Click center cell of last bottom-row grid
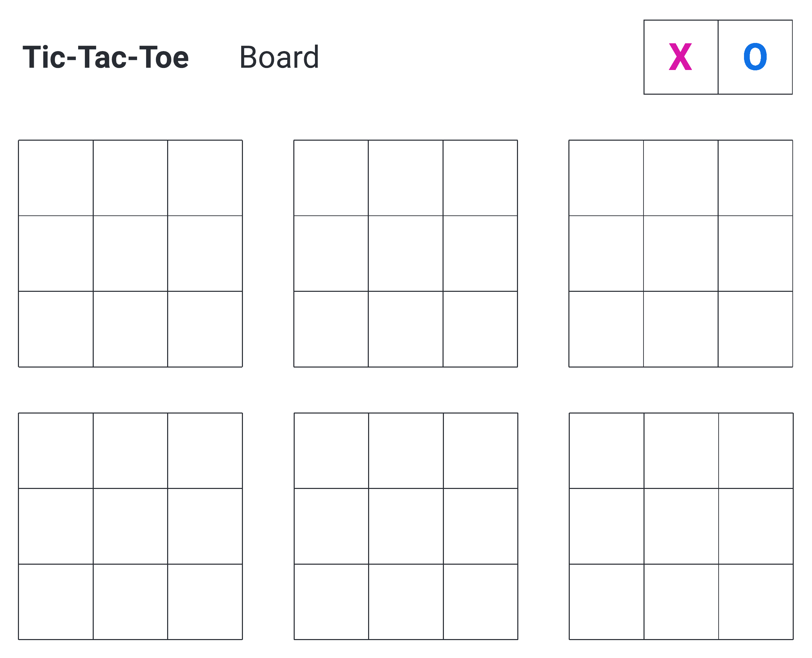The height and width of the screenshot is (658, 812). pos(681,526)
